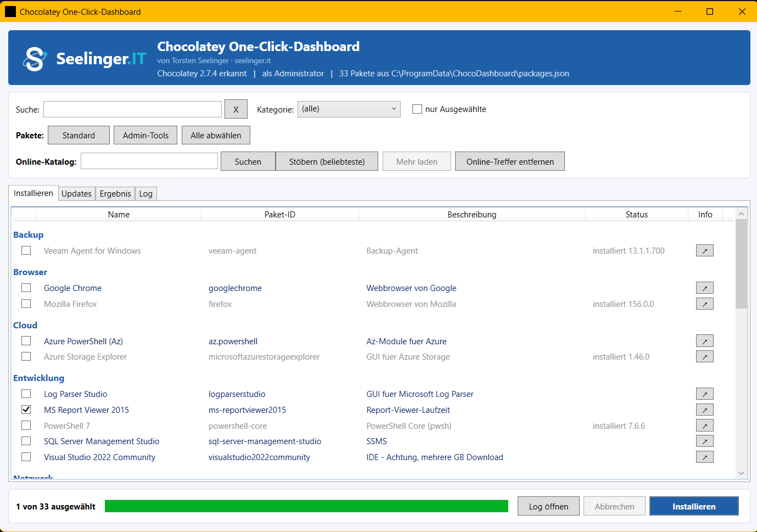The height and width of the screenshot is (532, 757).
Task: Click status text installiert 7.6.6
Action: 619,426
